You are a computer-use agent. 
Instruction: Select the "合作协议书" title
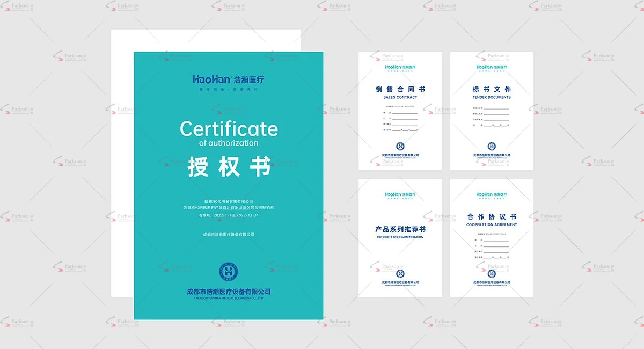492,217
